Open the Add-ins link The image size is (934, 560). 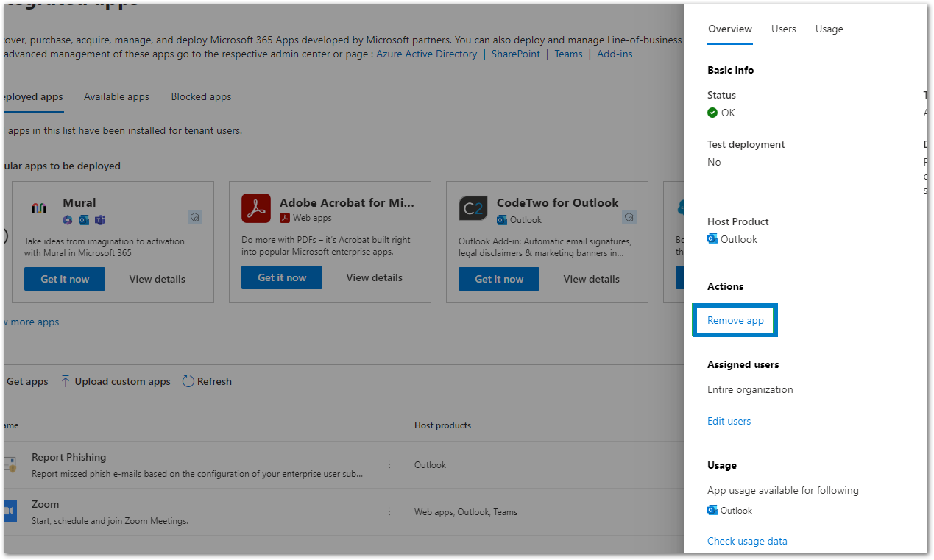pyautogui.click(x=615, y=54)
